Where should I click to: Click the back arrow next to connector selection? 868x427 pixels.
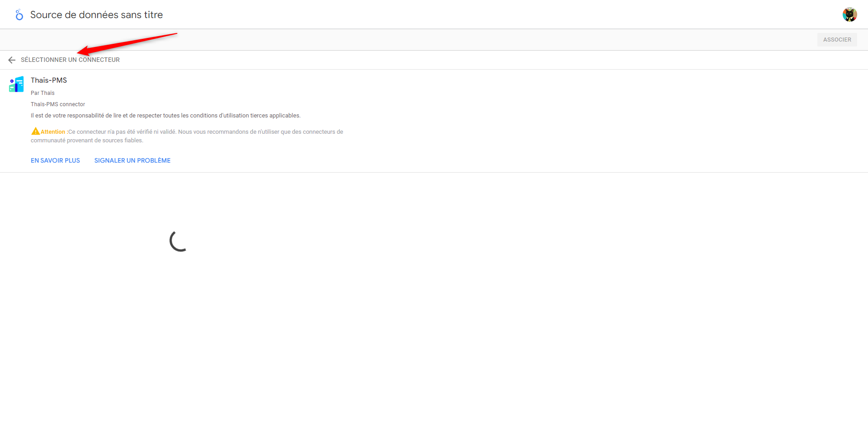(12, 60)
